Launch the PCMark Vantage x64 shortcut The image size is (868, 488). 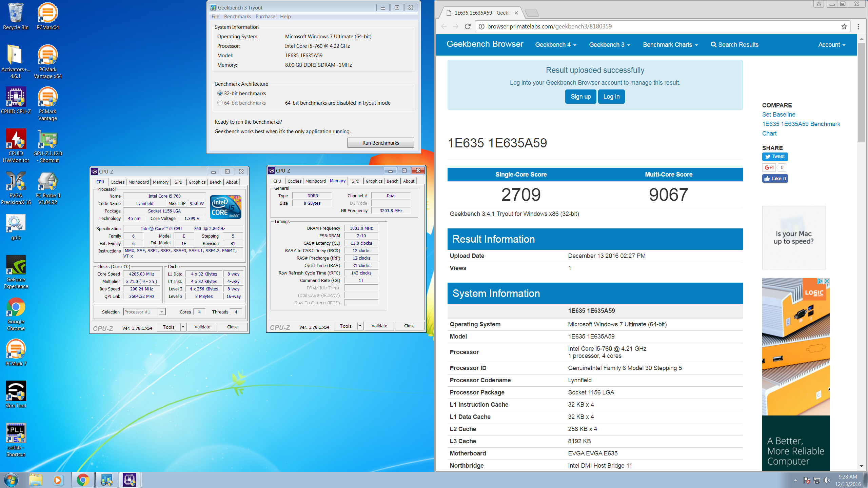(47, 62)
